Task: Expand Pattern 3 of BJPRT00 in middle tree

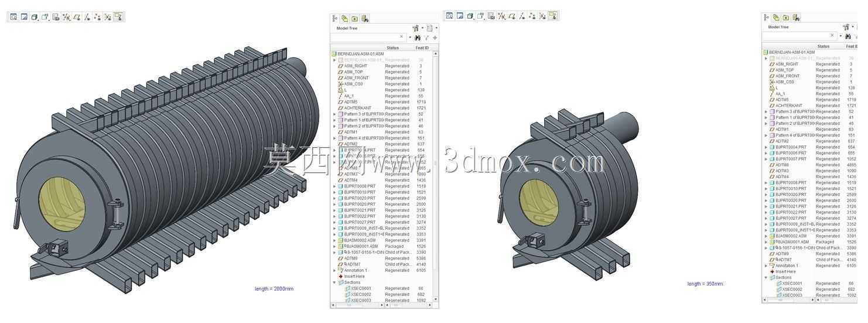Action: (334, 114)
